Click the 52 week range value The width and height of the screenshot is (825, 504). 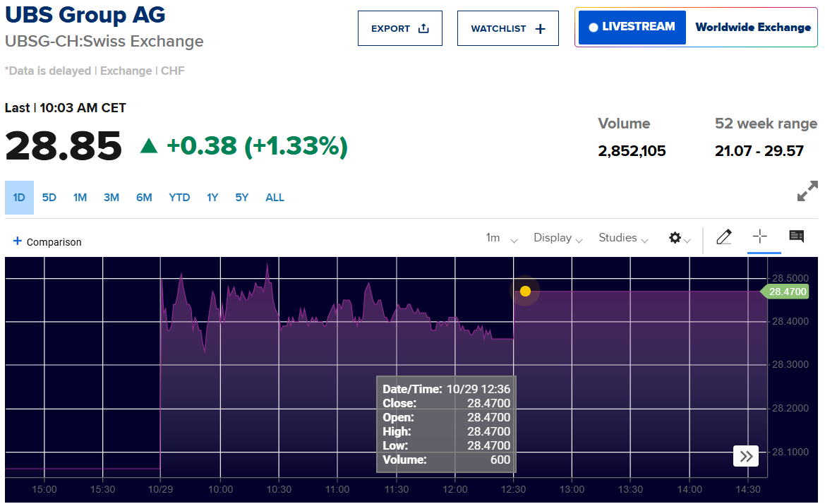pyautogui.click(x=759, y=151)
